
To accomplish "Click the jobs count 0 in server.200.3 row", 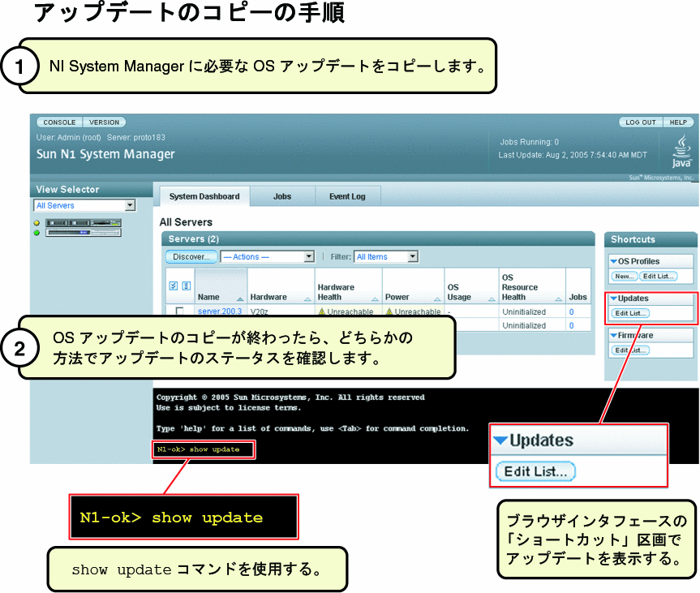I will tap(571, 312).
